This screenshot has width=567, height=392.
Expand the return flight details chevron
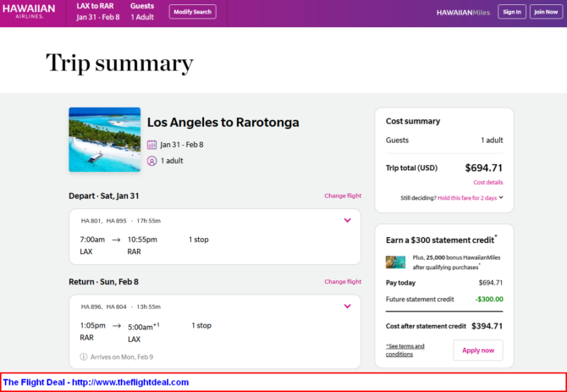click(347, 306)
